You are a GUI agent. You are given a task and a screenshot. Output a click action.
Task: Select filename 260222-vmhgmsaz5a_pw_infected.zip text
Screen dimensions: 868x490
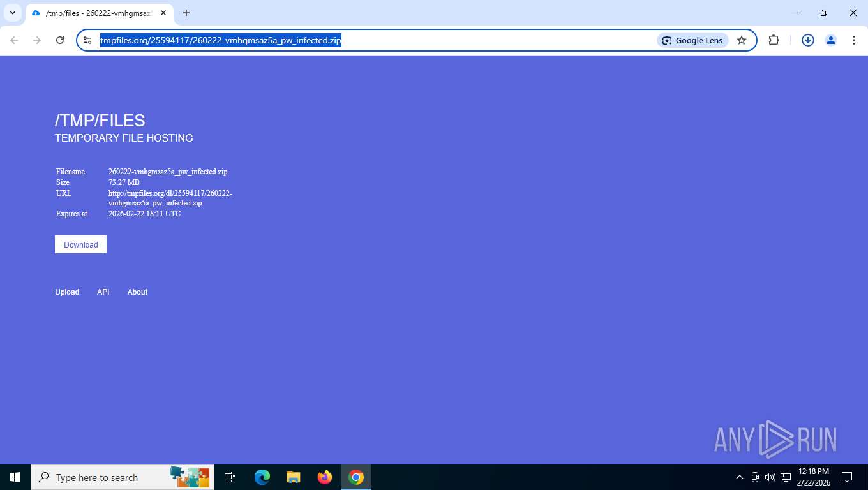pos(168,172)
